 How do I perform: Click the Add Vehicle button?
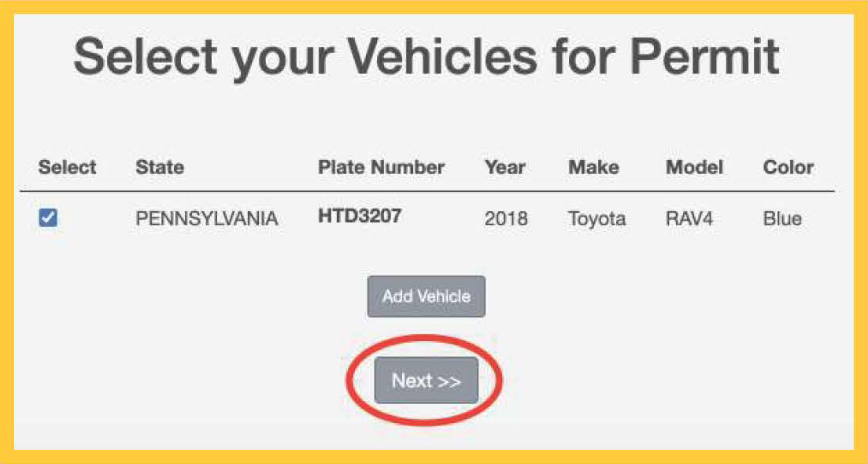coord(426,297)
